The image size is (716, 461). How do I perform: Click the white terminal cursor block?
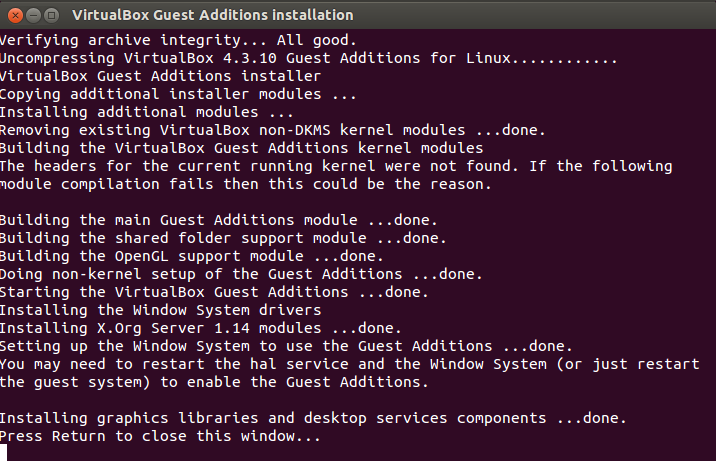coord(5,453)
